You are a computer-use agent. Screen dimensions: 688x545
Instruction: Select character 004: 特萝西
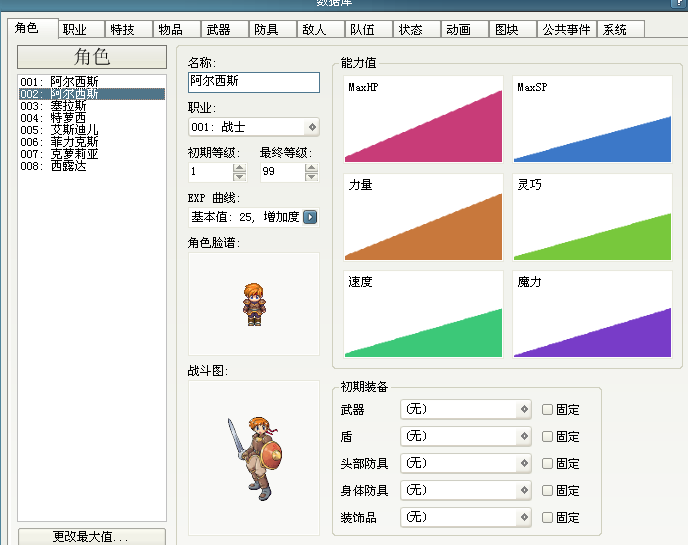coord(92,118)
